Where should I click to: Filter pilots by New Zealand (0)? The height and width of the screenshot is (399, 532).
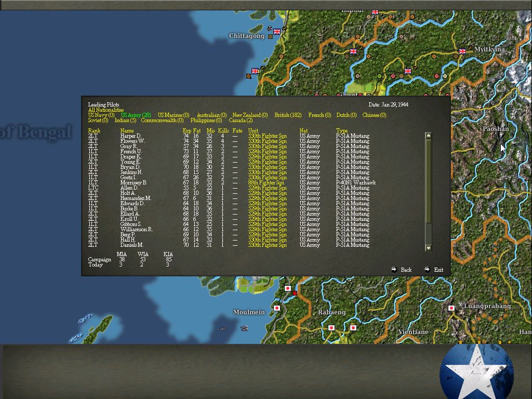250,115
